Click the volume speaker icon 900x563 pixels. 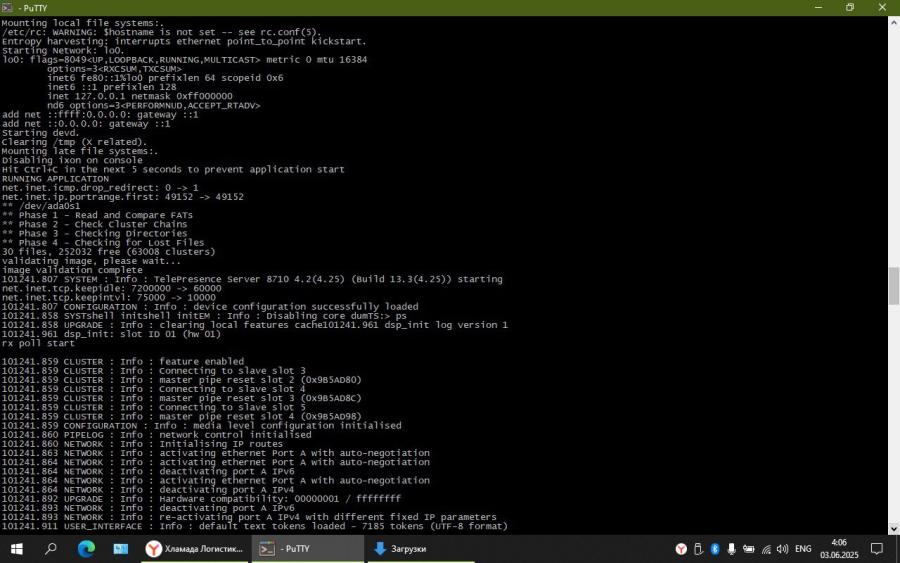pyautogui.click(x=783, y=549)
